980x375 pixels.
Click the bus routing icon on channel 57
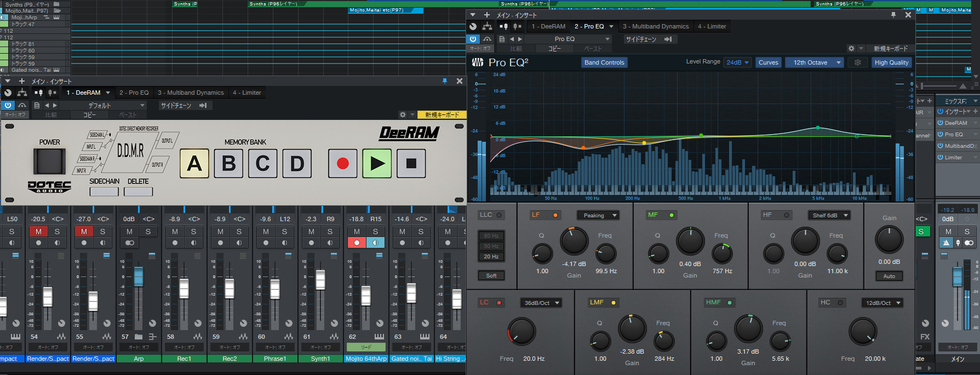[x=152, y=337]
